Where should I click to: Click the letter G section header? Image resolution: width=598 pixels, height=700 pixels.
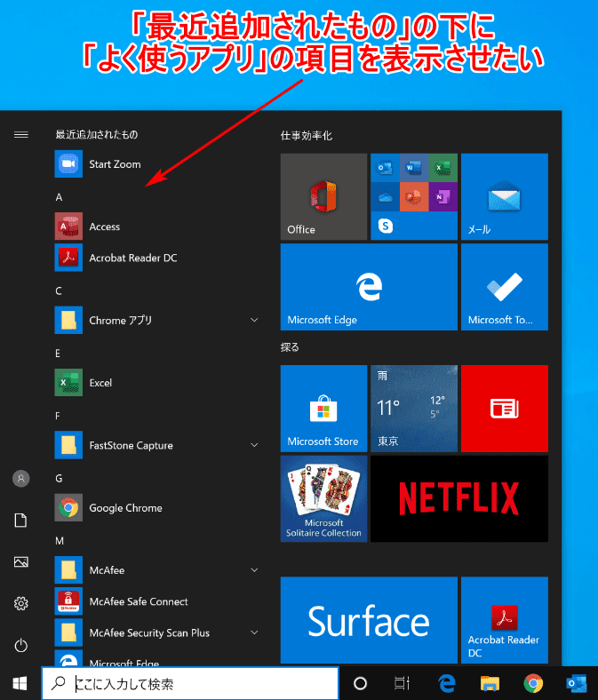(59, 479)
